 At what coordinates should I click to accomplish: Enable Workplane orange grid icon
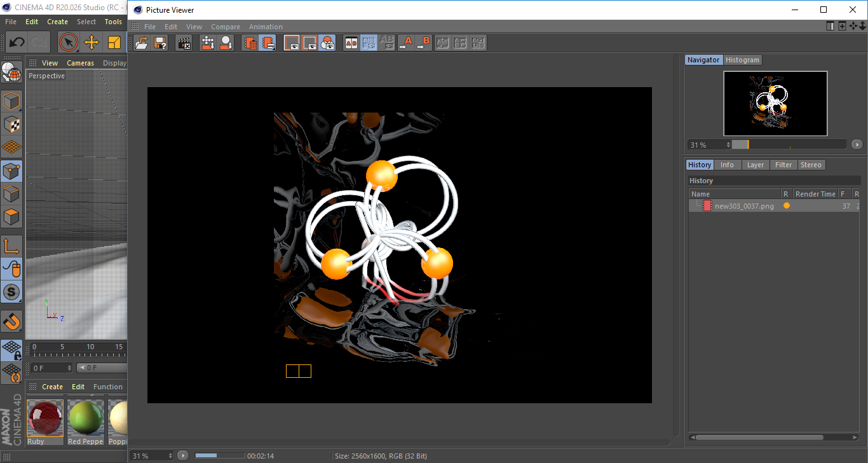[11, 147]
